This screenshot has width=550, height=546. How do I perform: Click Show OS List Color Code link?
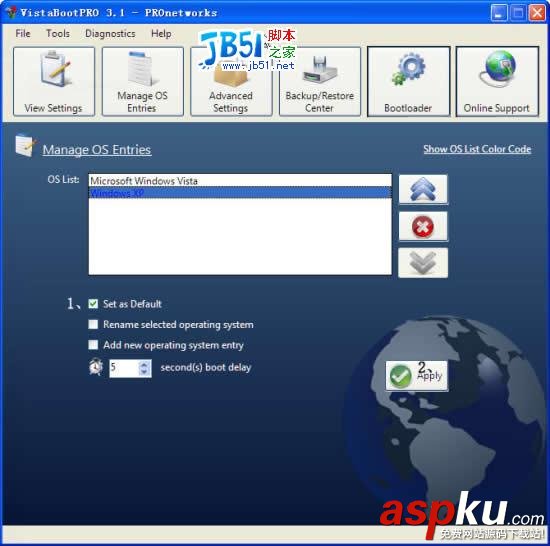click(477, 149)
